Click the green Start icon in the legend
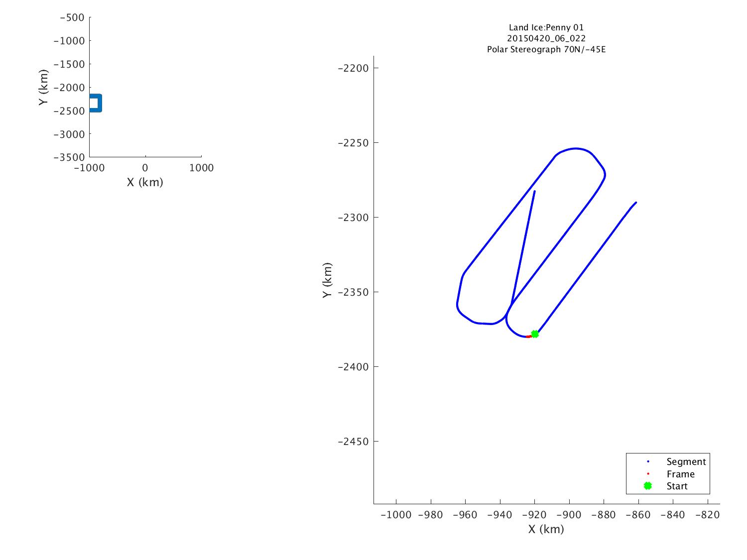747x560 pixels. [647, 486]
